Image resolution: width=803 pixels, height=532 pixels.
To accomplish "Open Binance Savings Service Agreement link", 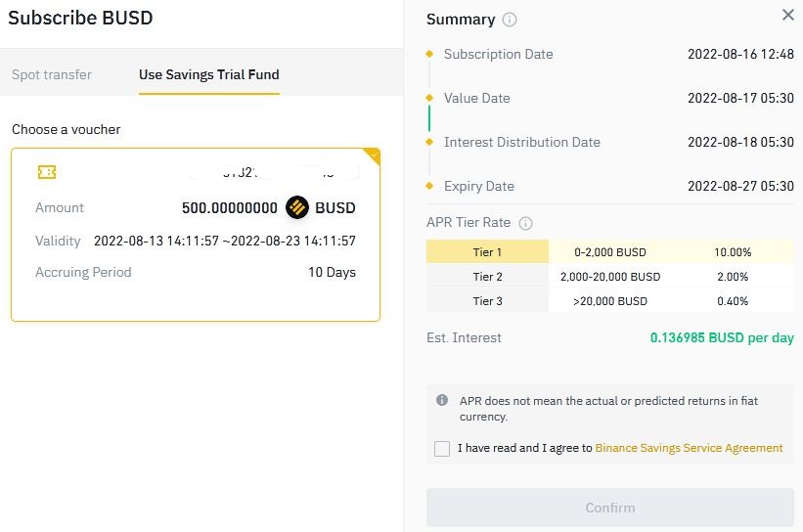I will click(x=689, y=448).
